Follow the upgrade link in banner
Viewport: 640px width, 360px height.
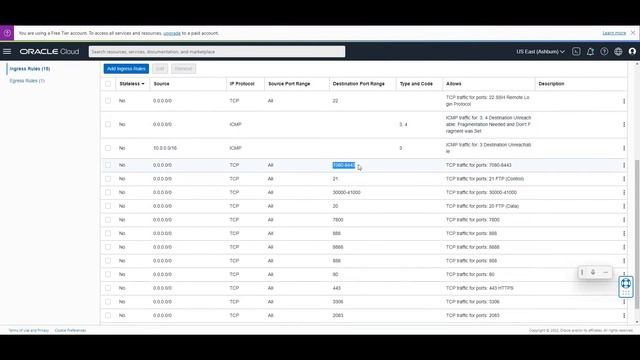point(172,33)
